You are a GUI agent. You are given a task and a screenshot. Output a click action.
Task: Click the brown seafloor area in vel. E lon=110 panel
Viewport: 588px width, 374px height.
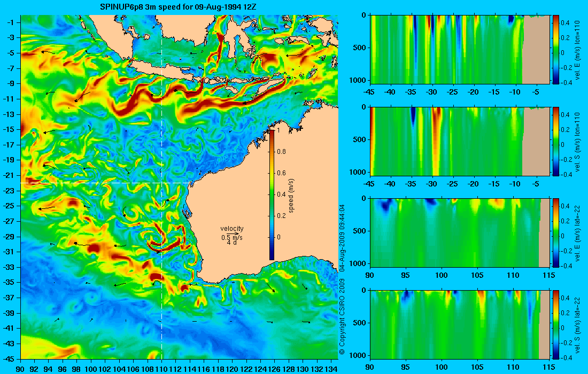pyautogui.click(x=536, y=51)
